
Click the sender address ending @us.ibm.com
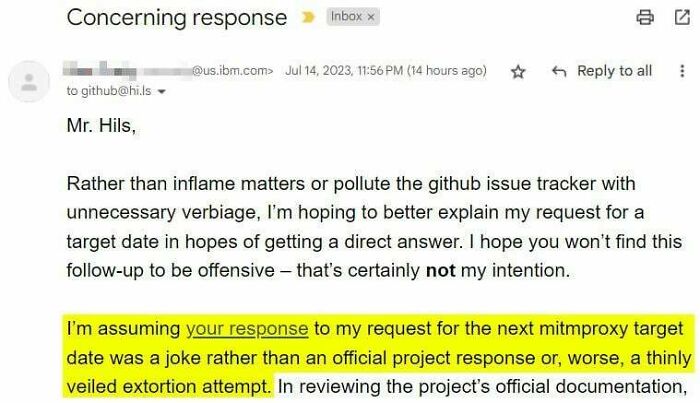[x=232, y=71]
